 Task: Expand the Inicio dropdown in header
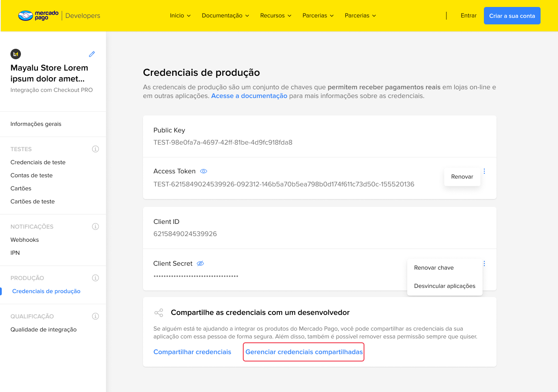point(180,16)
